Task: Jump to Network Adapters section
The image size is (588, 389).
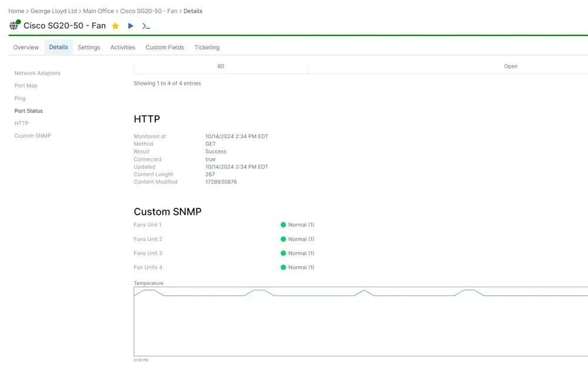Action: (37, 73)
